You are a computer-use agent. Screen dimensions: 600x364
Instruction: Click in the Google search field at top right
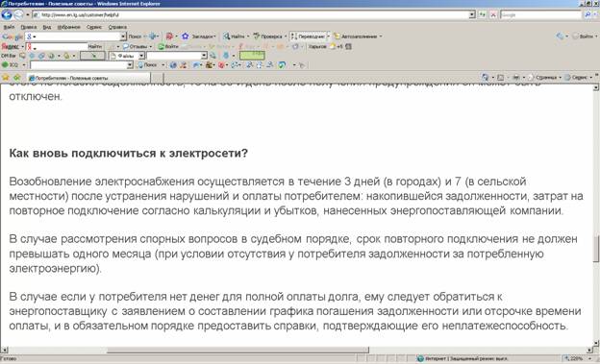[x=540, y=15]
